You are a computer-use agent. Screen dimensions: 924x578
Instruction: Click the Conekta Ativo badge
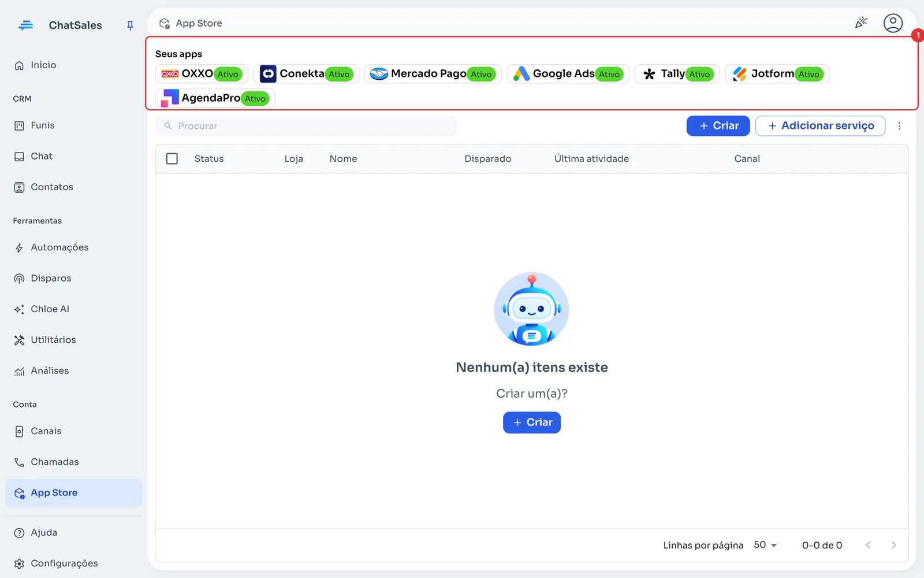[339, 74]
